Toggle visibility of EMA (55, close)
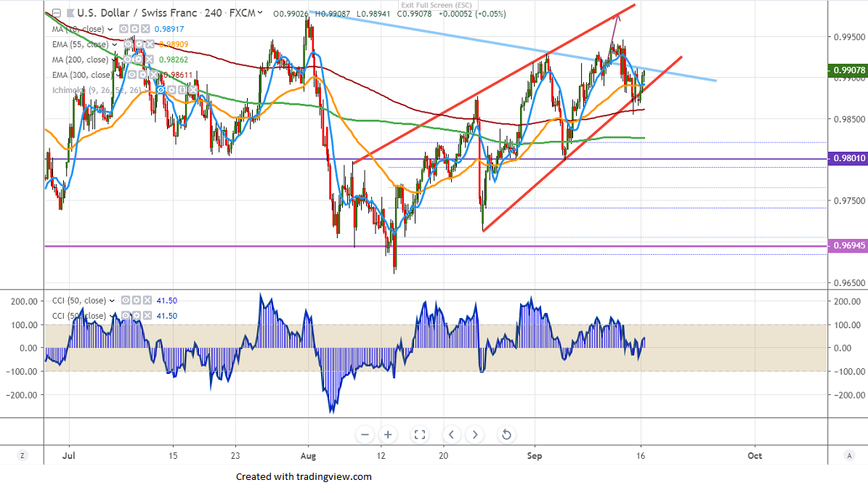868x493 pixels. 129,44
